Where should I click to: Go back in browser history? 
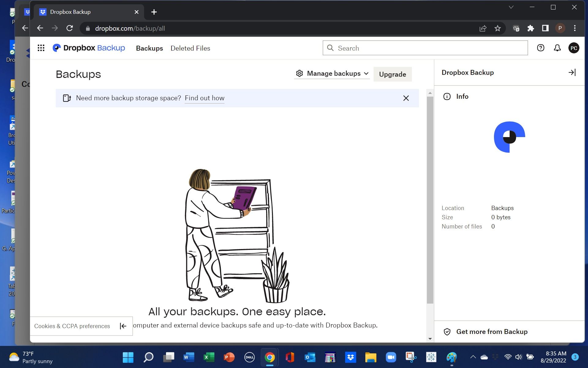coord(40,28)
